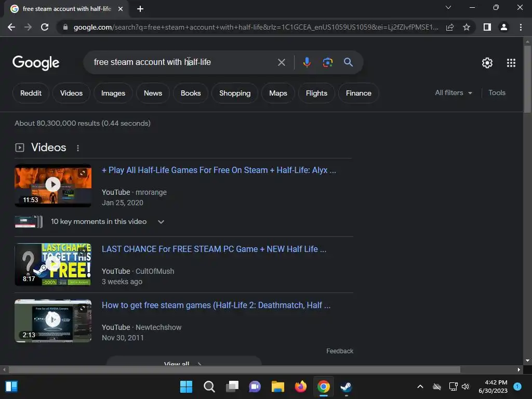Expand the All filters dropdown
This screenshot has height=399, width=532.
(454, 92)
